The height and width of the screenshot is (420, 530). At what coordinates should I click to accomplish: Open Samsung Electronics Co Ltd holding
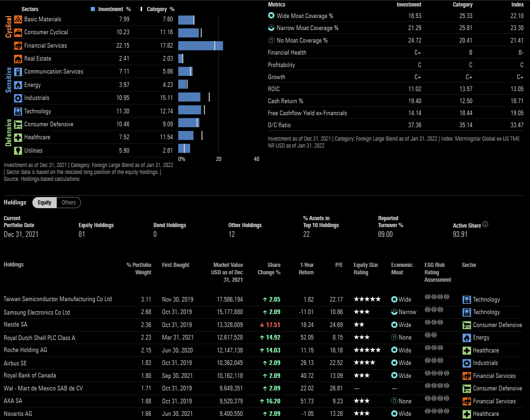(x=37, y=312)
